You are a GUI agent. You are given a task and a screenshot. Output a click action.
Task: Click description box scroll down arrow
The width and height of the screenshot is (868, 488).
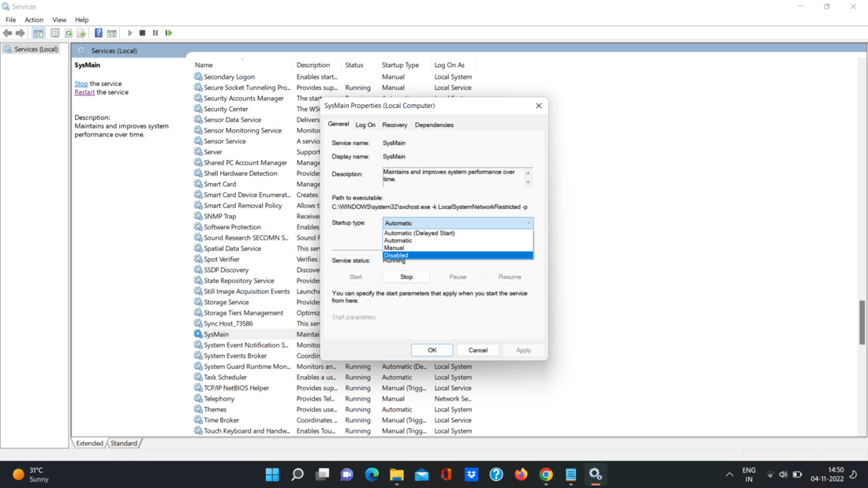click(x=528, y=183)
